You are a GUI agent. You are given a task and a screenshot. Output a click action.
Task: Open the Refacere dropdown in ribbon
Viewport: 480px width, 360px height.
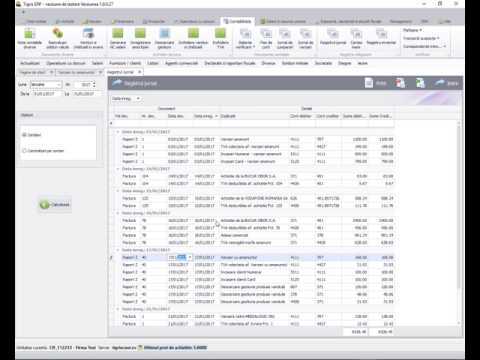413,30
